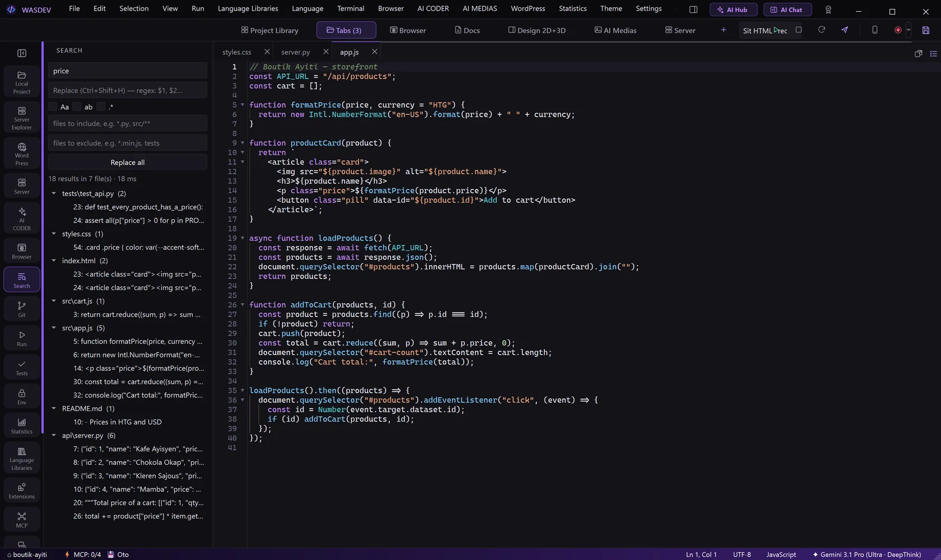Click the achievements ribbon badge icon
Image resolution: width=941 pixels, height=560 pixels.
(828, 10)
